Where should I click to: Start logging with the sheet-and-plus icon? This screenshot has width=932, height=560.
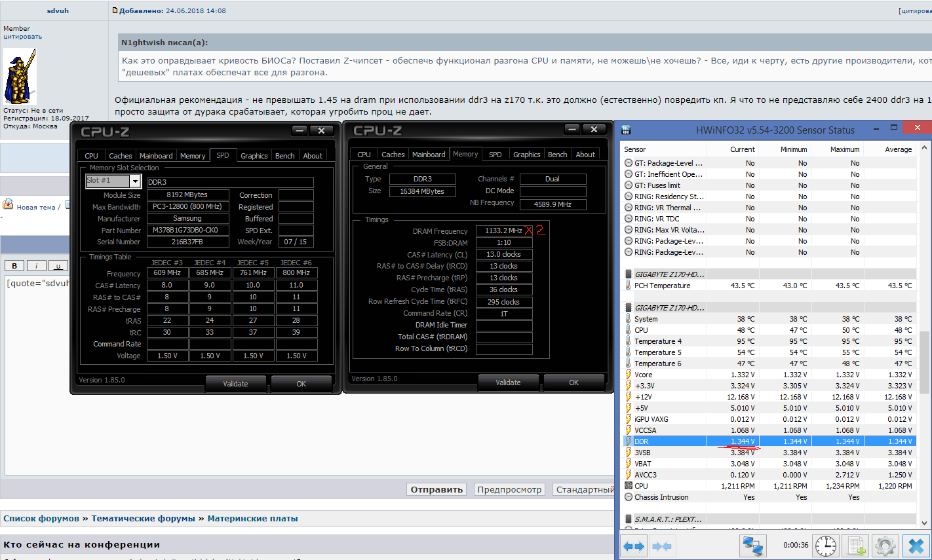[855, 546]
